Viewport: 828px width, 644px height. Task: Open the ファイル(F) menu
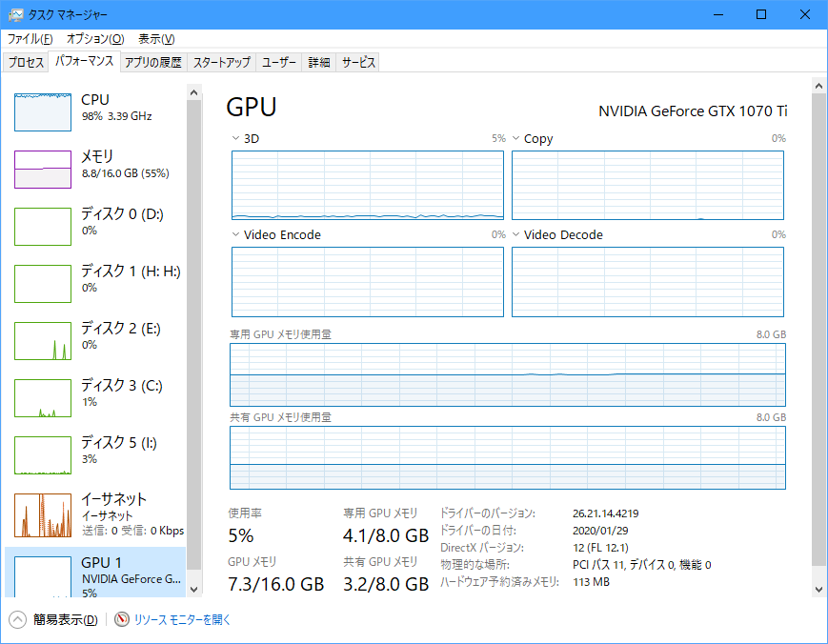click(30, 38)
